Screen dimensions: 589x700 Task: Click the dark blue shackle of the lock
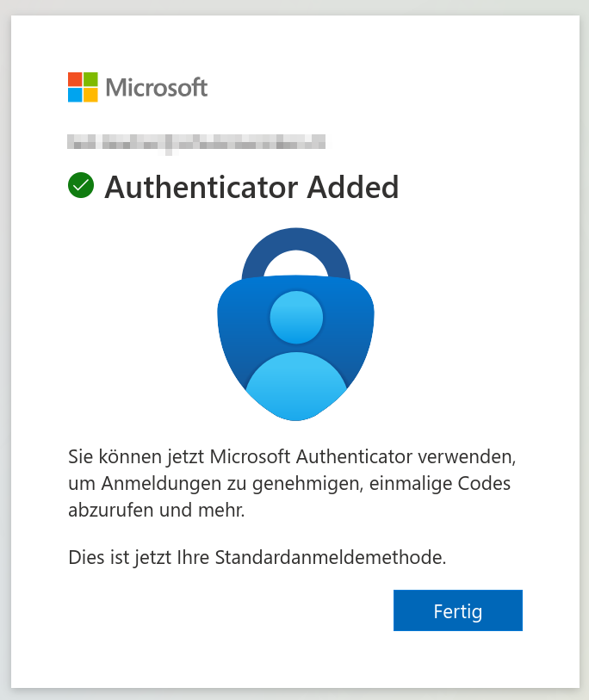coord(295,244)
